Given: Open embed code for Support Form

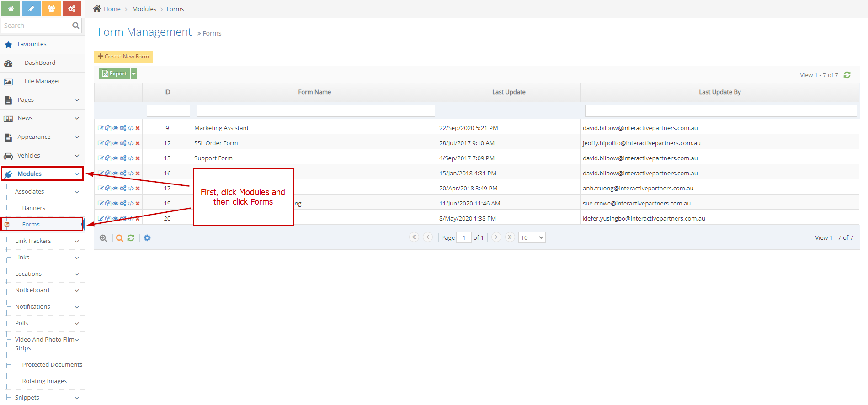Looking at the screenshot, I should (x=131, y=158).
